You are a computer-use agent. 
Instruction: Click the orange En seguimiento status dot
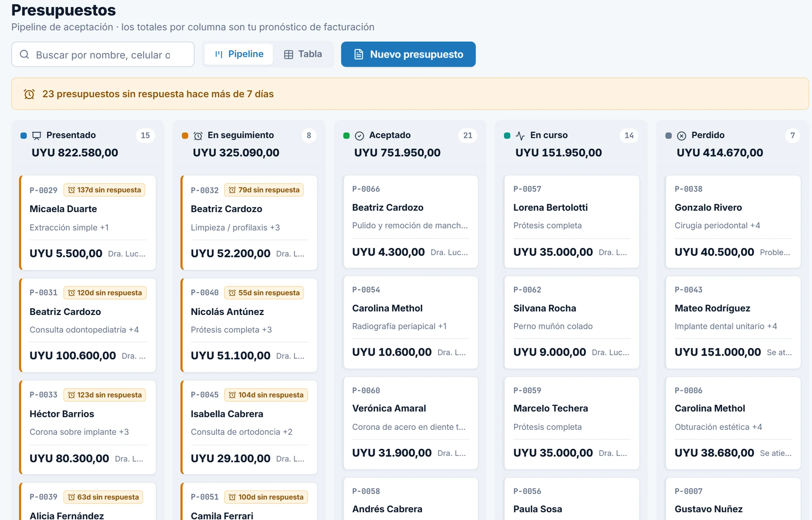[x=185, y=136]
